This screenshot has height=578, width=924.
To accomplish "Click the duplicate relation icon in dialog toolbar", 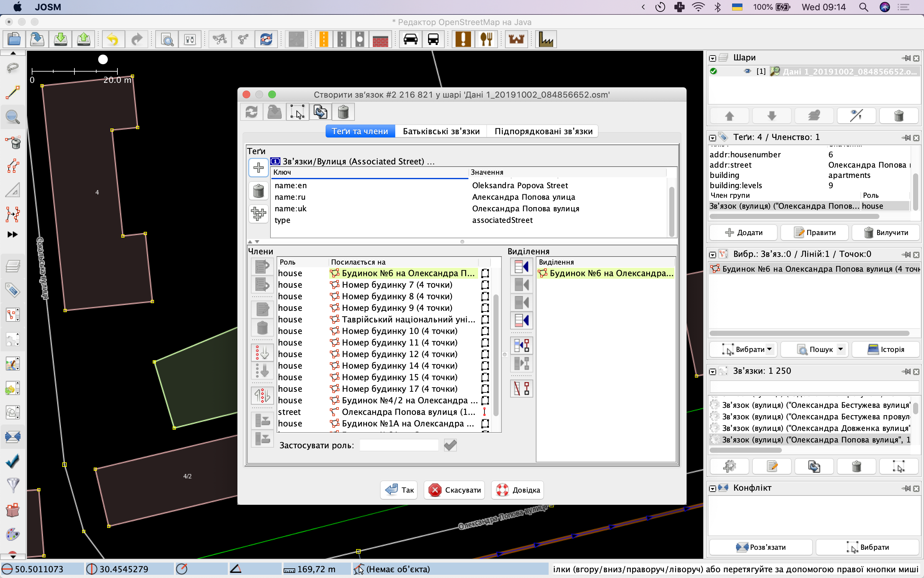I will point(320,112).
